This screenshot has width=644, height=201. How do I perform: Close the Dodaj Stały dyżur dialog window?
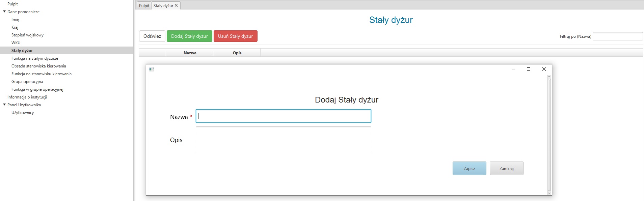pyautogui.click(x=544, y=69)
